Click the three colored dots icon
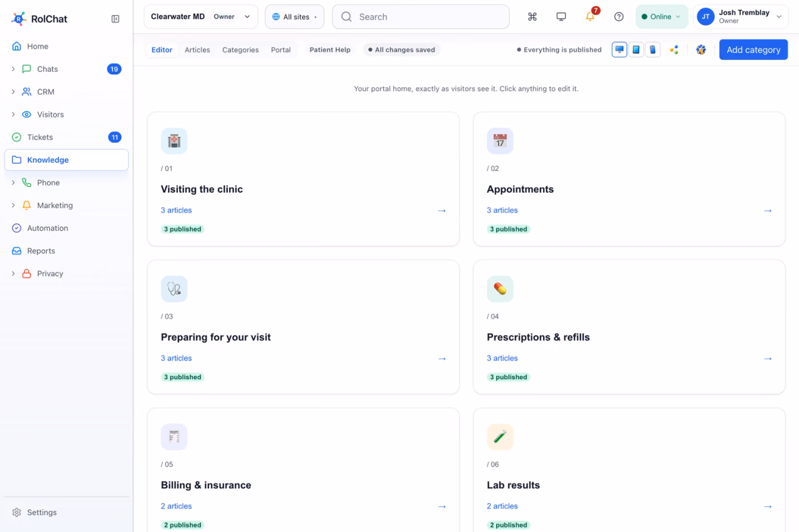The height and width of the screenshot is (532, 799). point(674,50)
